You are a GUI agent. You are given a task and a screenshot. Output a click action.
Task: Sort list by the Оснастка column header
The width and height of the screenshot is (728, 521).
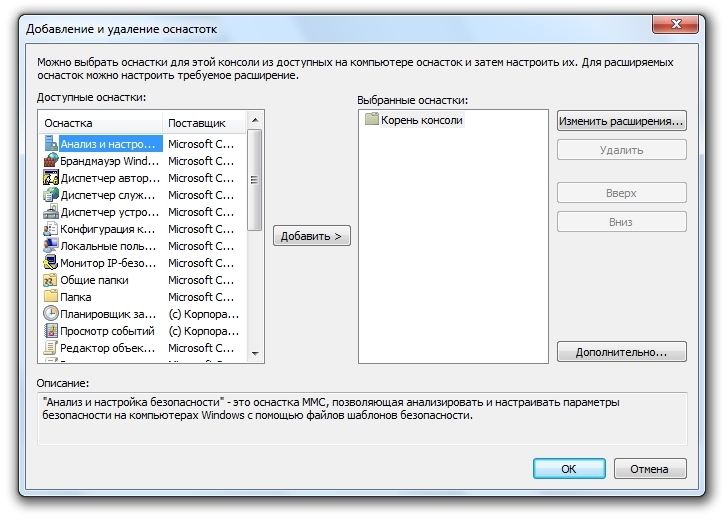pyautogui.click(x=100, y=123)
